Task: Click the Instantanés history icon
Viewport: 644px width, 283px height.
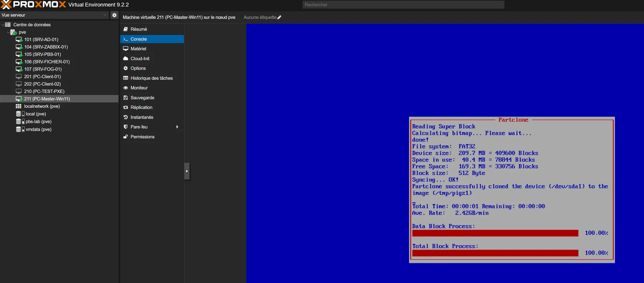Action: [x=126, y=117]
